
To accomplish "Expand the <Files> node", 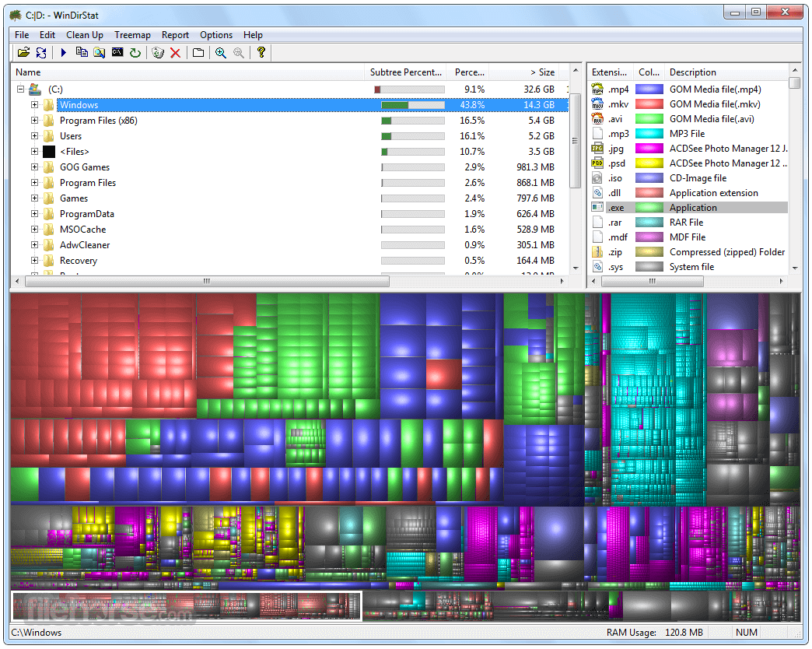I will (x=34, y=151).
